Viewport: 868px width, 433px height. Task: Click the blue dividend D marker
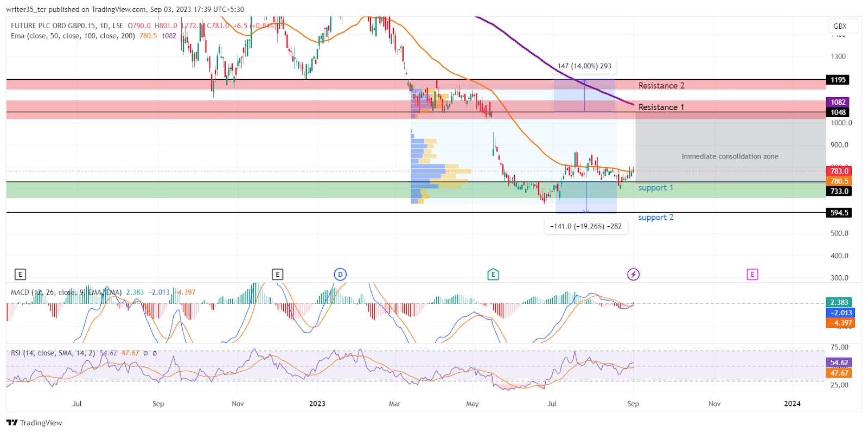(x=340, y=275)
